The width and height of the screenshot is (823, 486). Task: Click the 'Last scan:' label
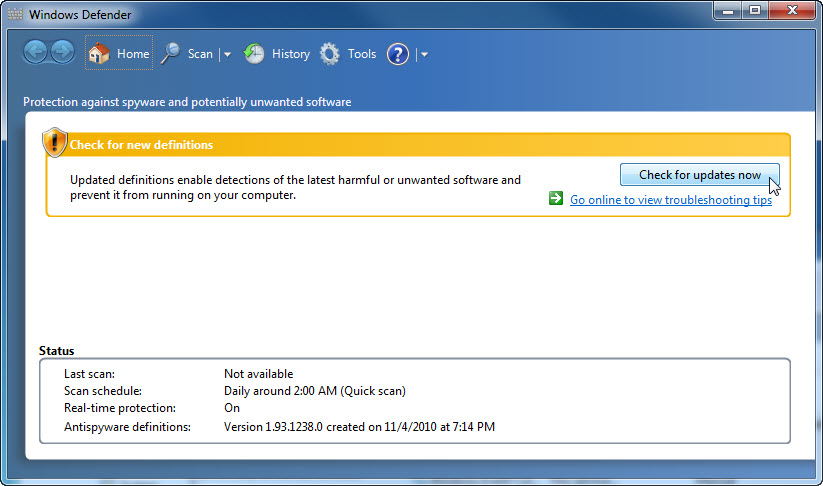pyautogui.click(x=89, y=374)
